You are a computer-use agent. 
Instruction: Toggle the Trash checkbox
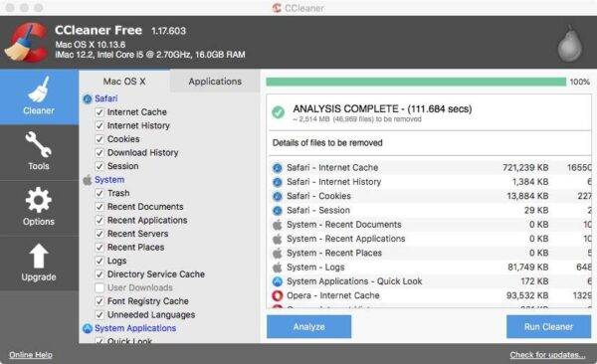click(x=99, y=193)
